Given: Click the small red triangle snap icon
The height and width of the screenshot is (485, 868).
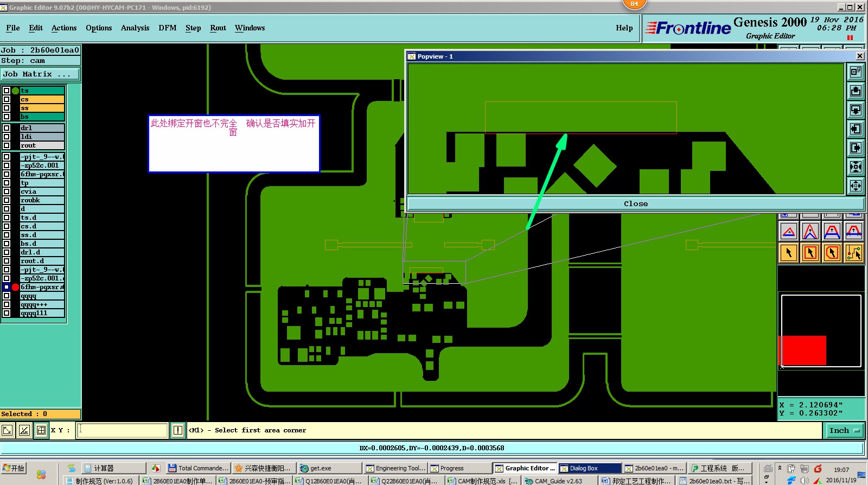Looking at the screenshot, I should click(789, 232).
